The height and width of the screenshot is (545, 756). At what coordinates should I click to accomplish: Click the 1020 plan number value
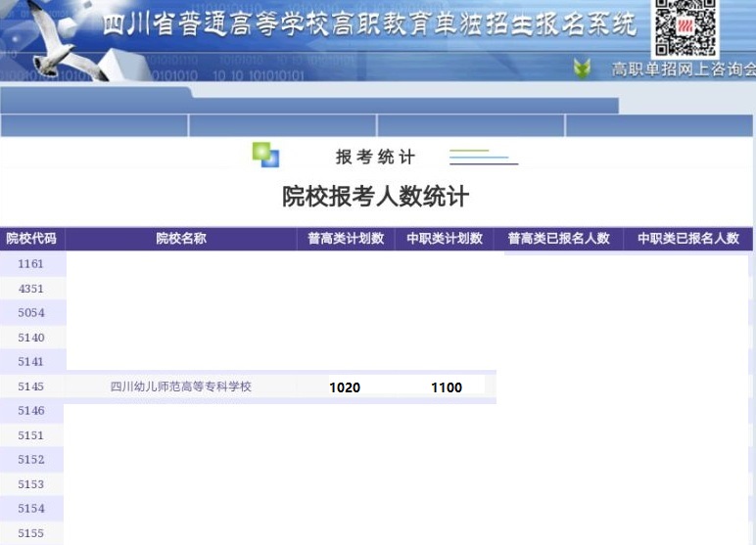pos(345,387)
